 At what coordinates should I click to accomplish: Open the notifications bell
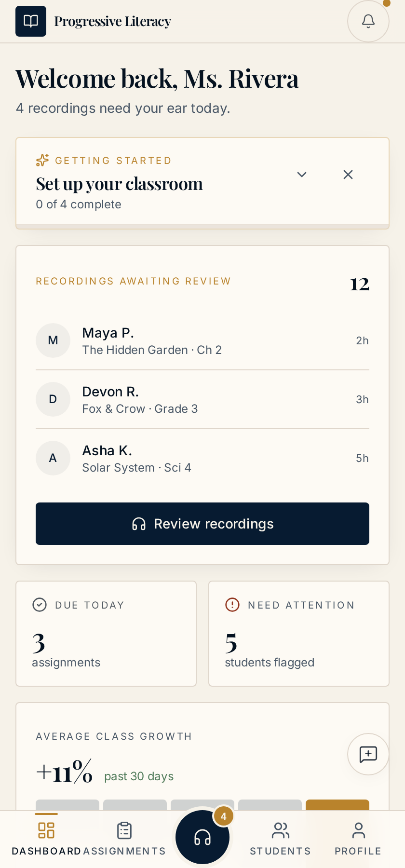pyautogui.click(x=368, y=21)
